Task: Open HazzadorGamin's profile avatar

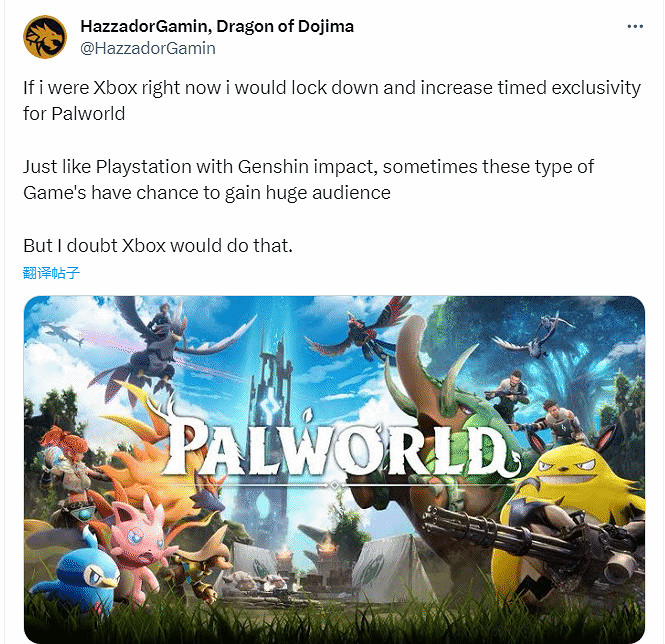Action: click(x=45, y=37)
